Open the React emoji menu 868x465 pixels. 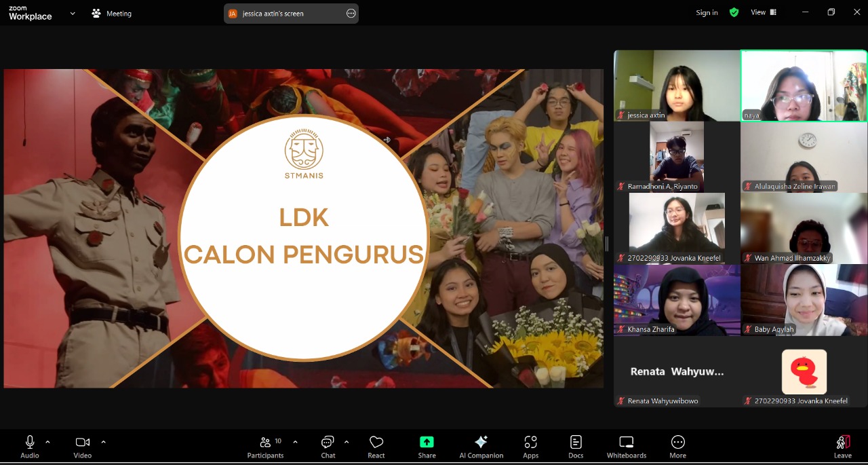(376, 447)
